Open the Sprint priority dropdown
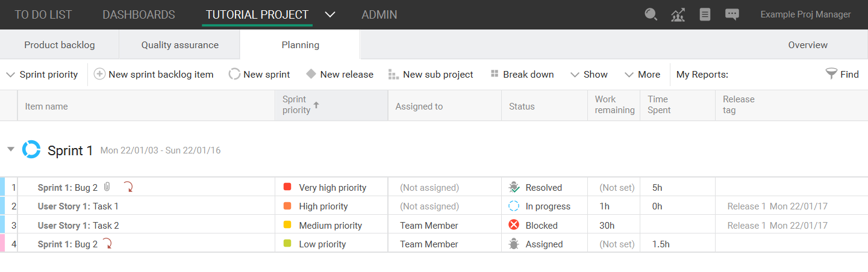 pyautogui.click(x=42, y=75)
